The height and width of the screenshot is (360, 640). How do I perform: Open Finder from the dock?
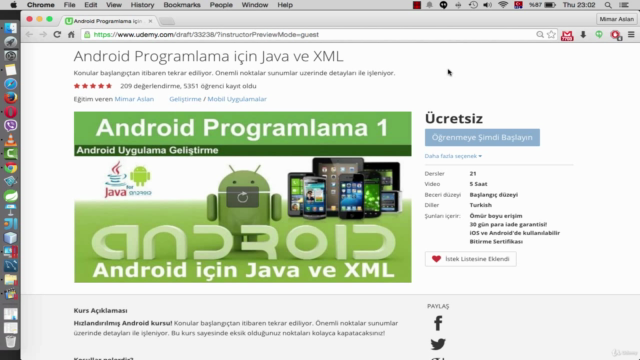pyautogui.click(x=11, y=28)
